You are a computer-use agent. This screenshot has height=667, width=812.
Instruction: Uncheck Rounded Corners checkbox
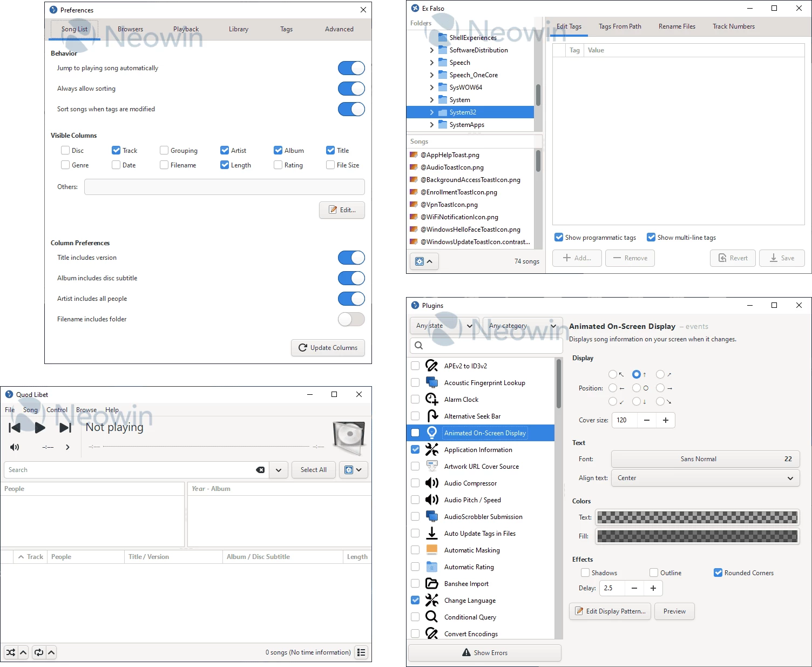[718, 572]
